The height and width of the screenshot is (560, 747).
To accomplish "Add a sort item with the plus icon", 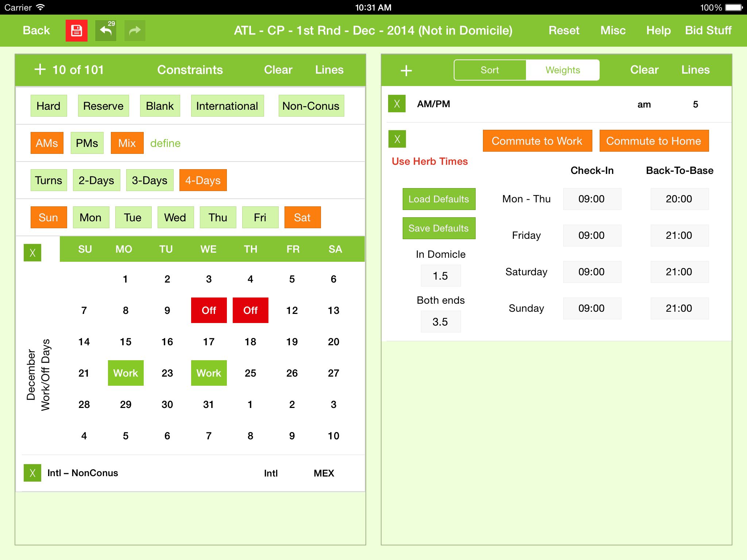I will point(406,70).
